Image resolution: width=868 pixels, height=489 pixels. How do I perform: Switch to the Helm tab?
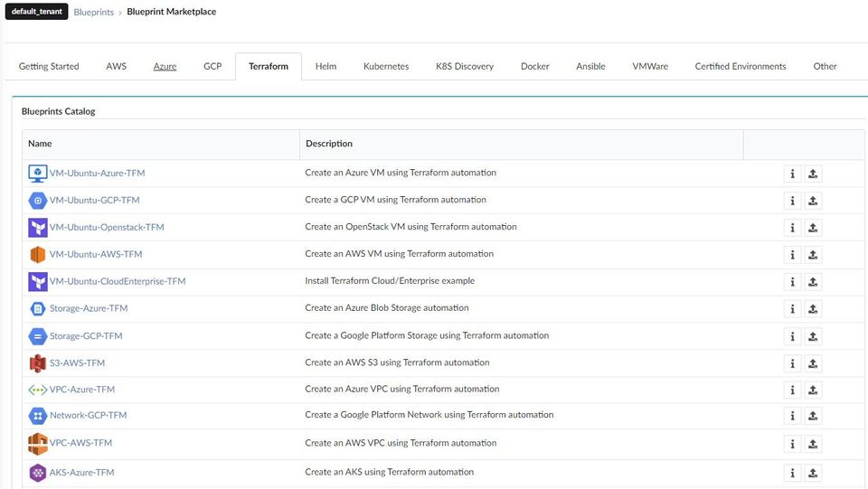pyautogui.click(x=325, y=66)
